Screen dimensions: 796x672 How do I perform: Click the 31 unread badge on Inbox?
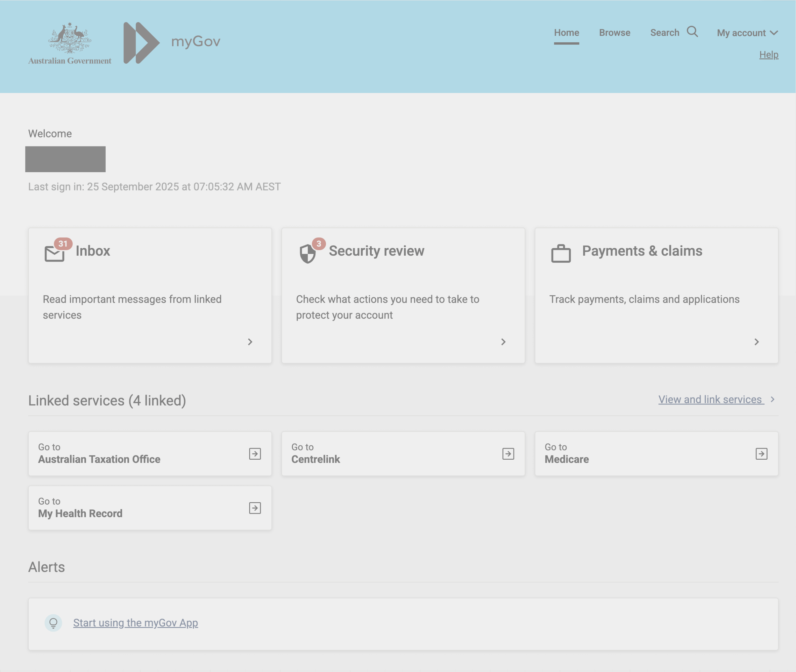tap(63, 244)
